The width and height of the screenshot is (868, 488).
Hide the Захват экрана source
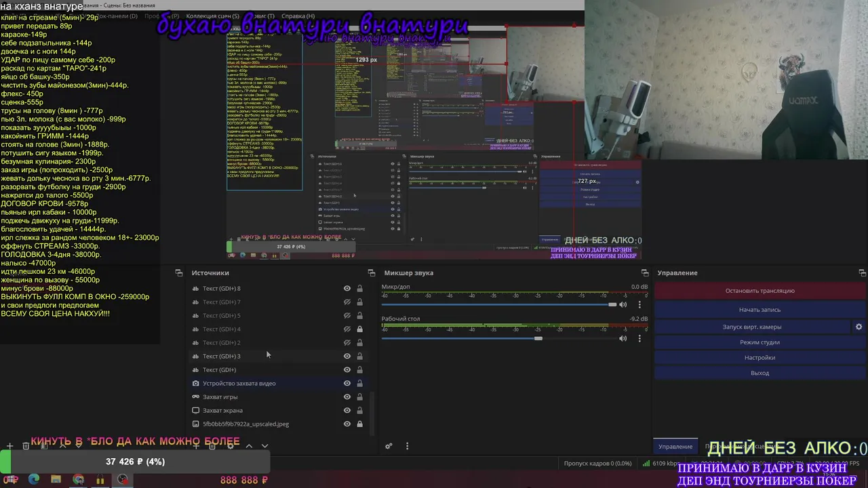pyautogui.click(x=347, y=410)
